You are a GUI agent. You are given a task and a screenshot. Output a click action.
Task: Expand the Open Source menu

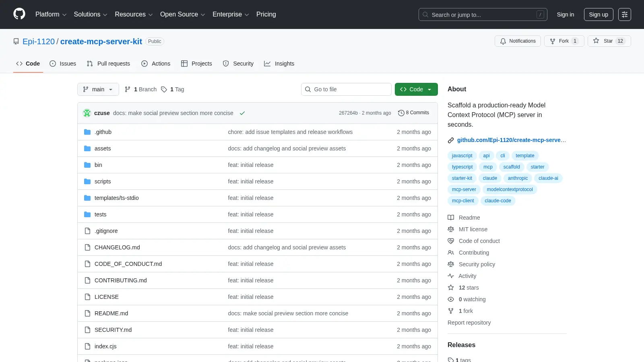[183, 14]
